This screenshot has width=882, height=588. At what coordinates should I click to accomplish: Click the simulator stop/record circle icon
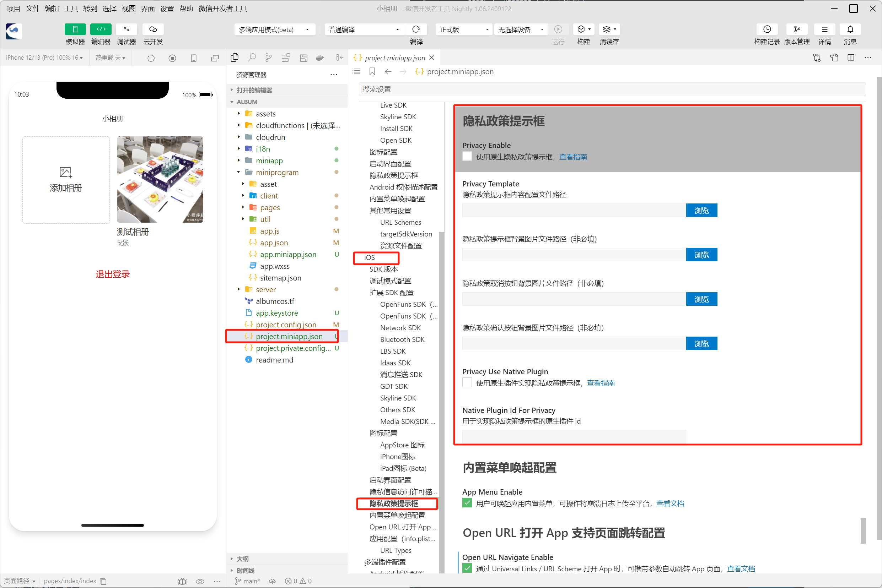(172, 58)
